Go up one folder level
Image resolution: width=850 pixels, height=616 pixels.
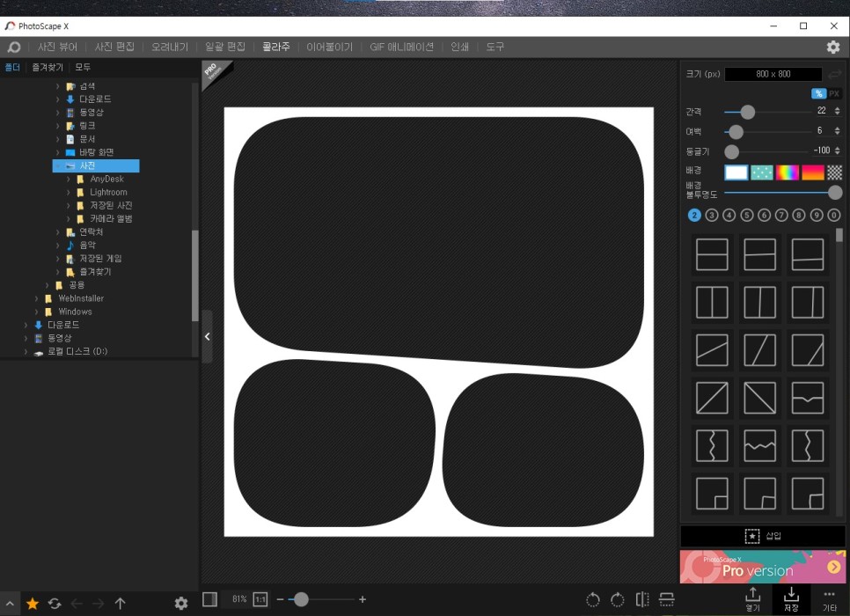coord(121,603)
